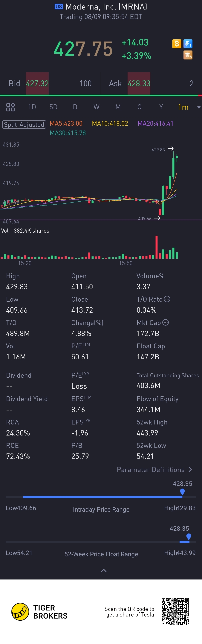The width and height of the screenshot is (202, 644).
Task: Tap the Float Cap value 147.2B
Action: coord(148,357)
